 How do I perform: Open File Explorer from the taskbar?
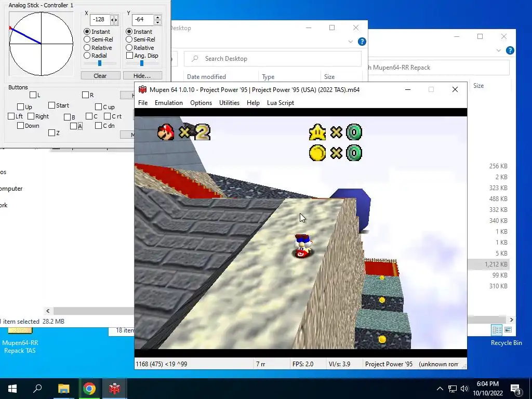(x=63, y=389)
